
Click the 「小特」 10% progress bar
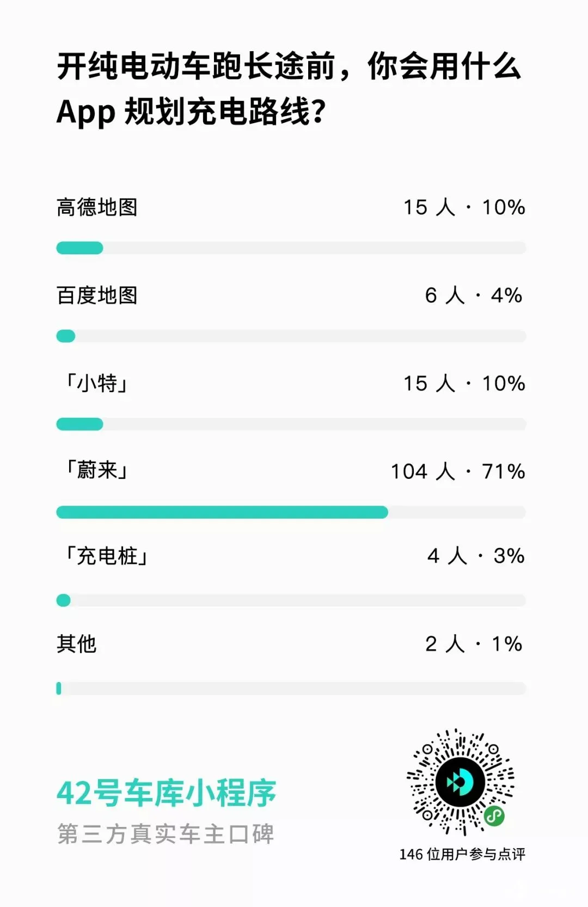(x=291, y=424)
